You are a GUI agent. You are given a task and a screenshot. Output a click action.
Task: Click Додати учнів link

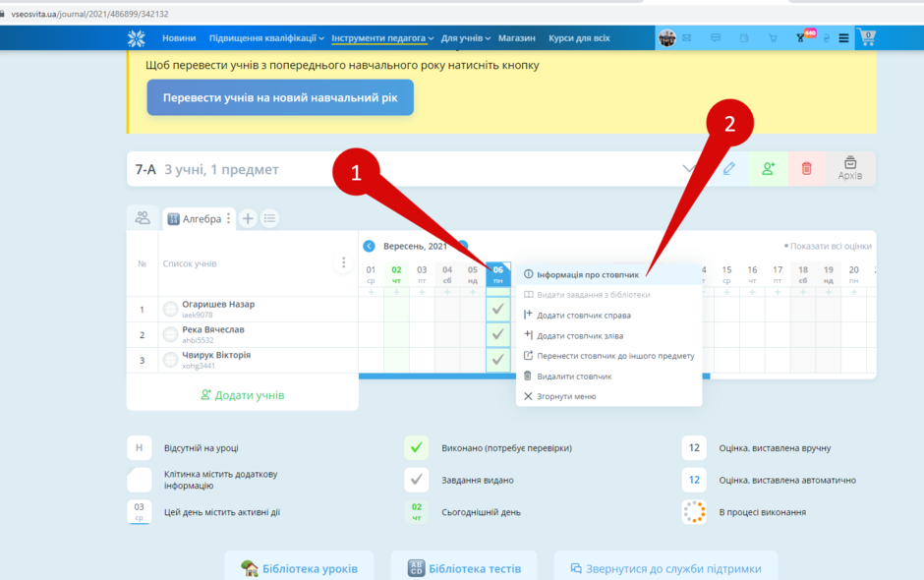pyautogui.click(x=242, y=395)
